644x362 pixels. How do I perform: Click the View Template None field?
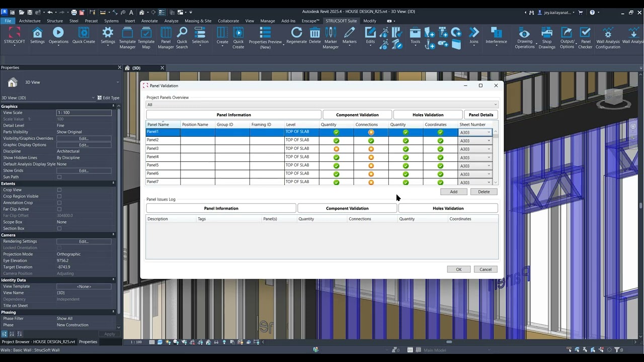pos(84,287)
